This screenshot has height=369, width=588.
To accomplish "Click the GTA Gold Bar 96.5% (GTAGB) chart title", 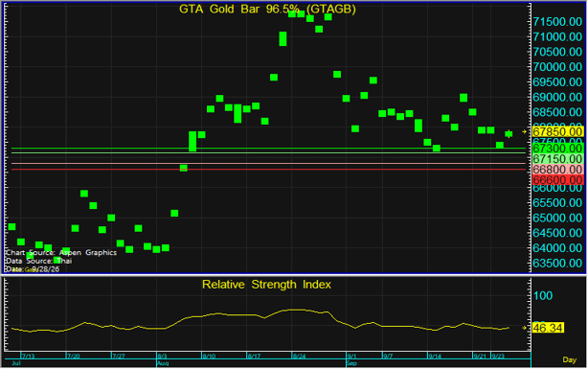I will pos(267,9).
